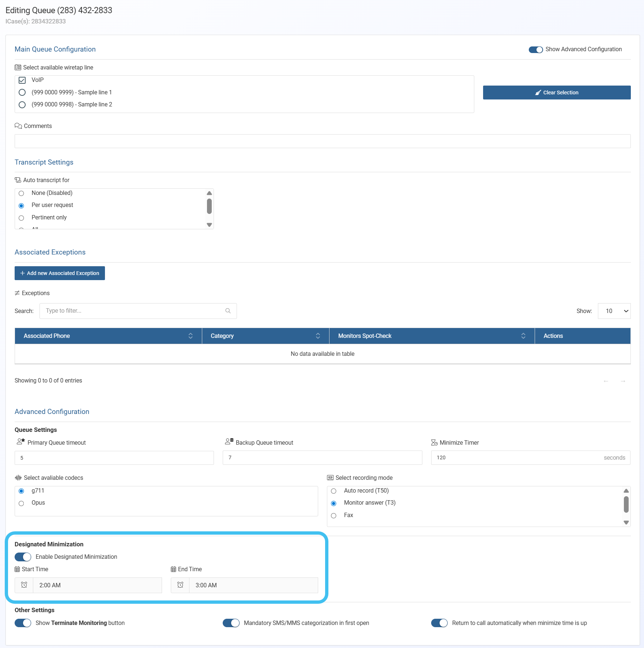
Task: Click down arrow in Auto transcript list
Action: (209, 225)
